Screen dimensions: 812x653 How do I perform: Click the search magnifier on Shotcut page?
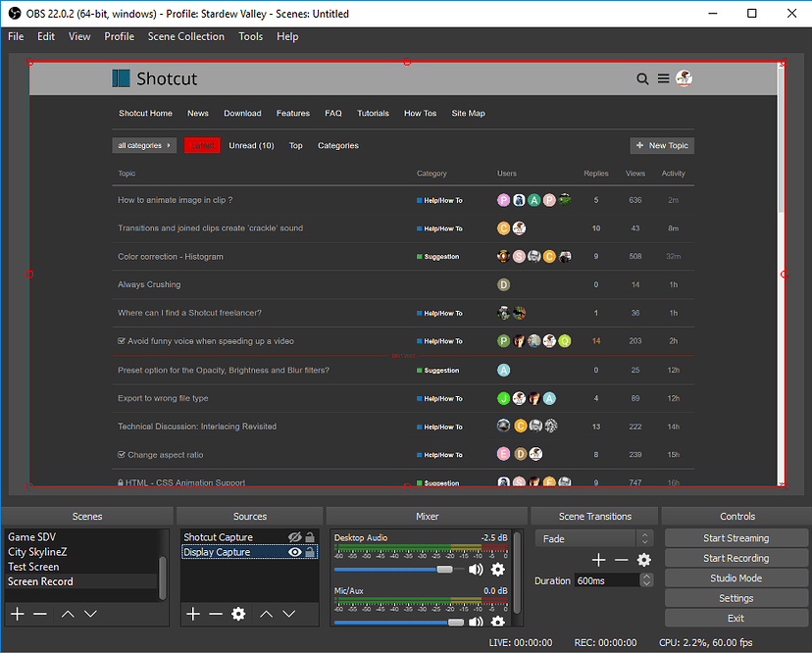coord(642,78)
